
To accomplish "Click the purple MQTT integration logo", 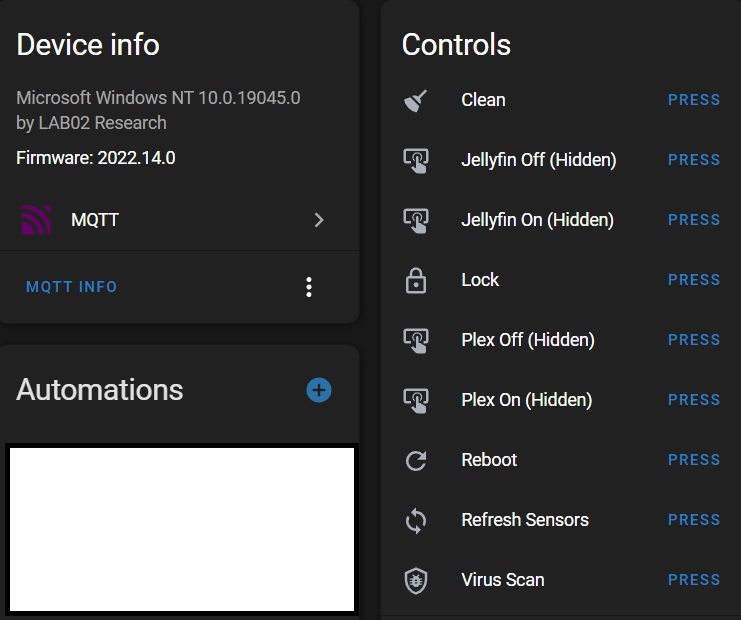I will pos(36,220).
